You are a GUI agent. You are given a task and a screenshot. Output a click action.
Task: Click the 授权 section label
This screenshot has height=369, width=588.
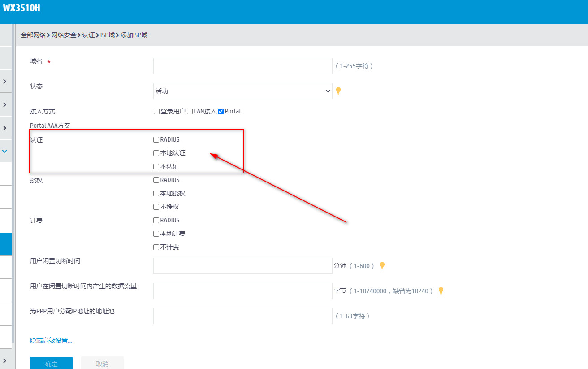click(36, 180)
